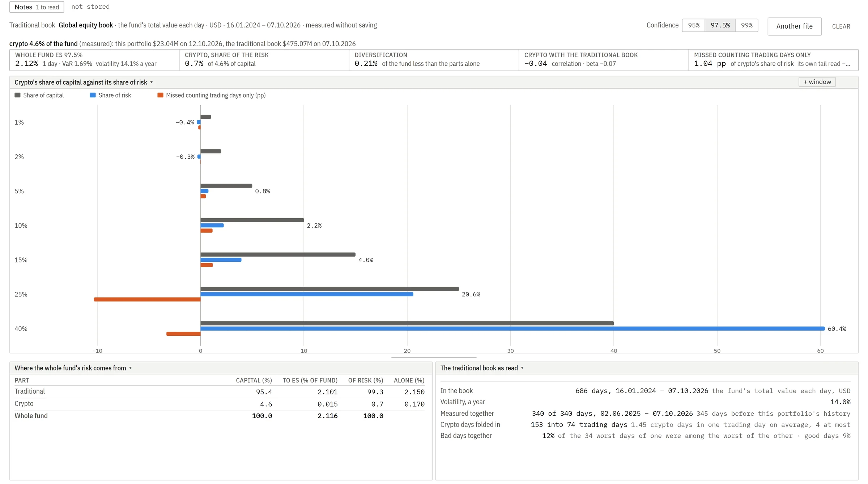This screenshot has width=868, height=484.
Task: Clear the traditional book
Action: tap(841, 26)
